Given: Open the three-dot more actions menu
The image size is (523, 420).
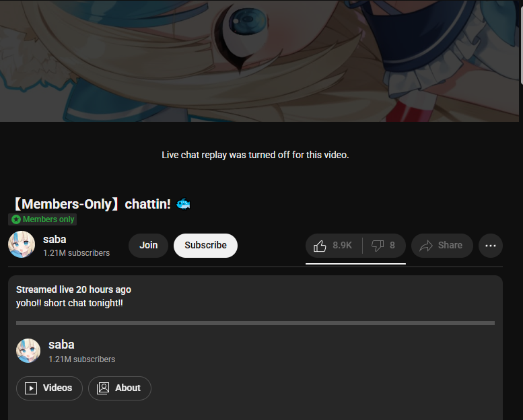Looking at the screenshot, I should click(490, 246).
